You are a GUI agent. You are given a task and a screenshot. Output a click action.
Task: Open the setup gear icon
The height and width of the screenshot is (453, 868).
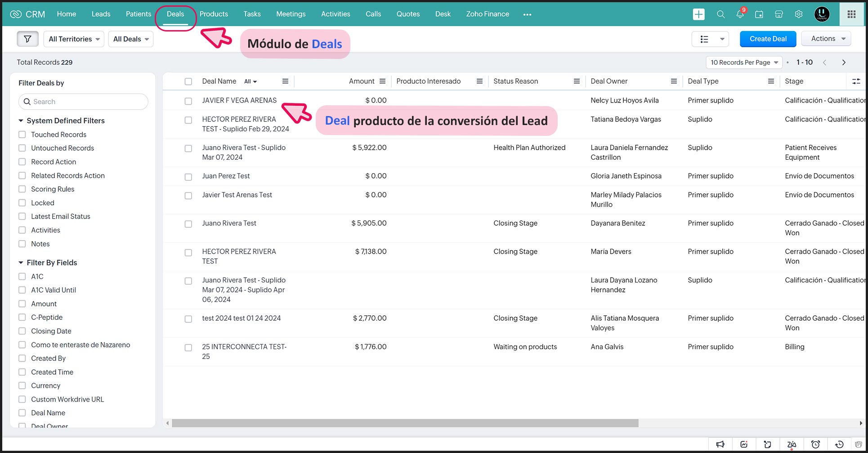(799, 14)
